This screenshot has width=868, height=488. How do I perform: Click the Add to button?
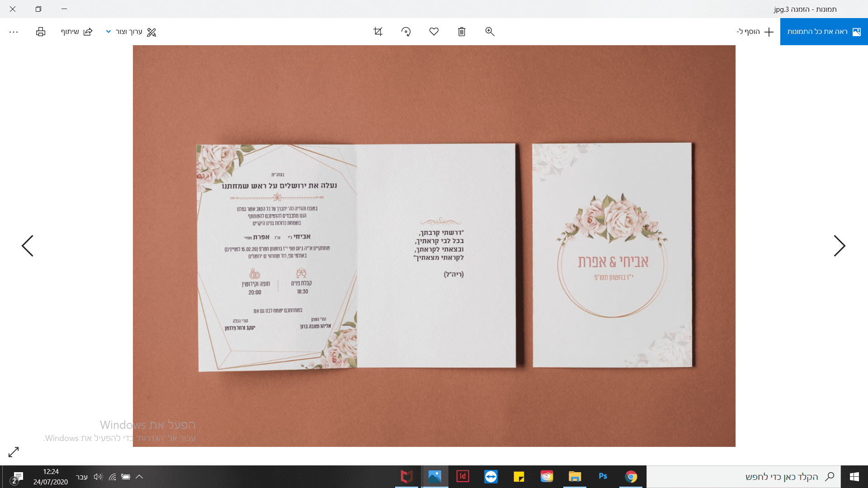[x=755, y=32]
